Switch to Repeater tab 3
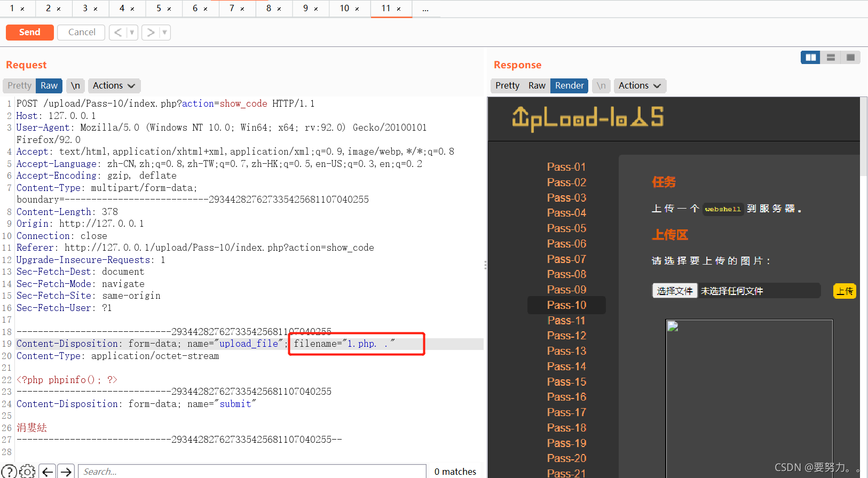 point(85,9)
